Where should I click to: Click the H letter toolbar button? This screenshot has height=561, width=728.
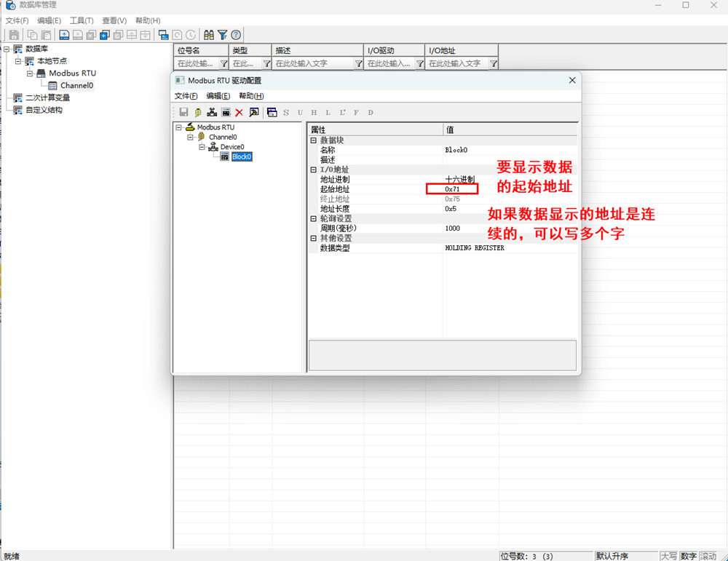(314, 112)
